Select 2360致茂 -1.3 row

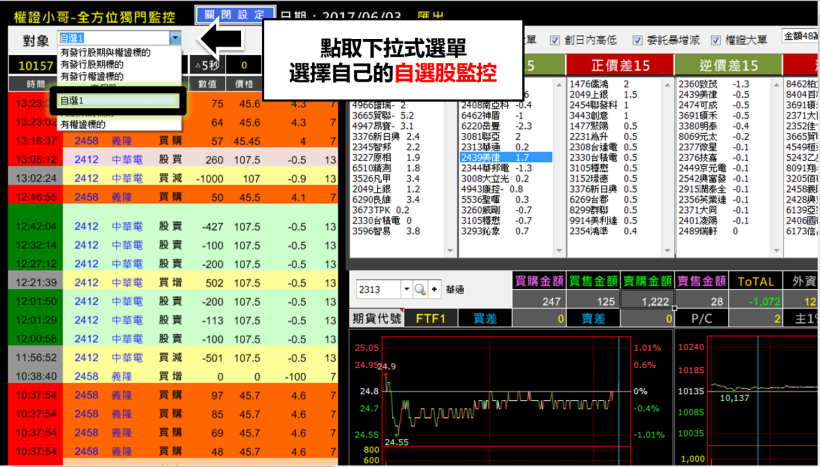[723, 84]
